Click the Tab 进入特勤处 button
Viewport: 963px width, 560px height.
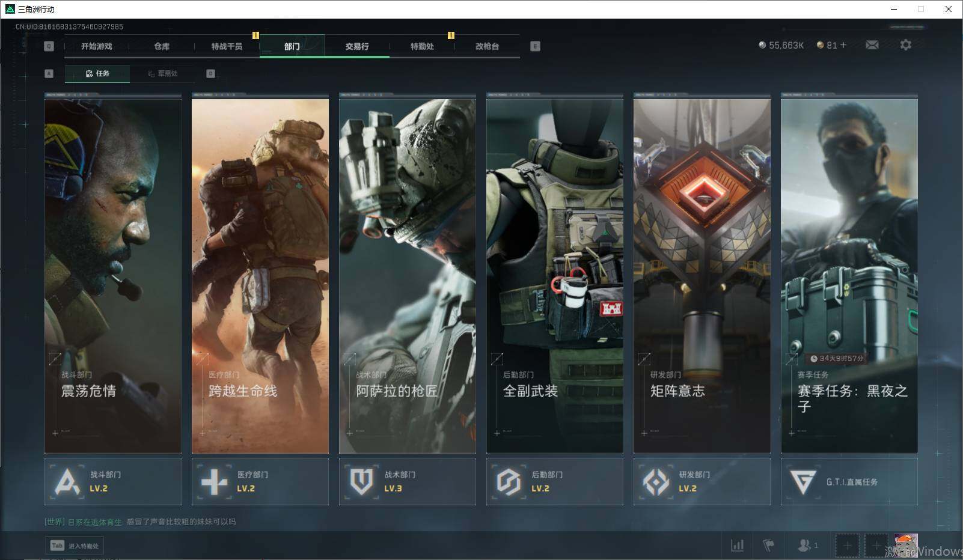[75, 546]
